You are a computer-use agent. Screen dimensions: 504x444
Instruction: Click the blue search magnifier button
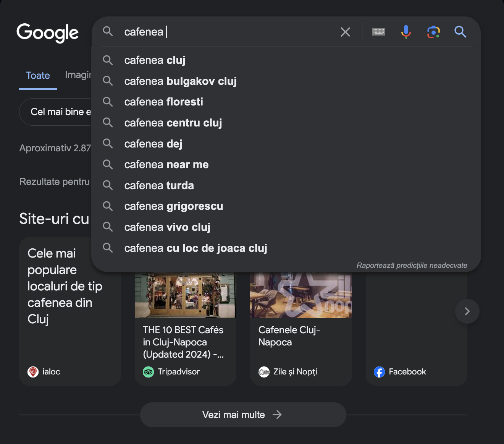point(460,32)
